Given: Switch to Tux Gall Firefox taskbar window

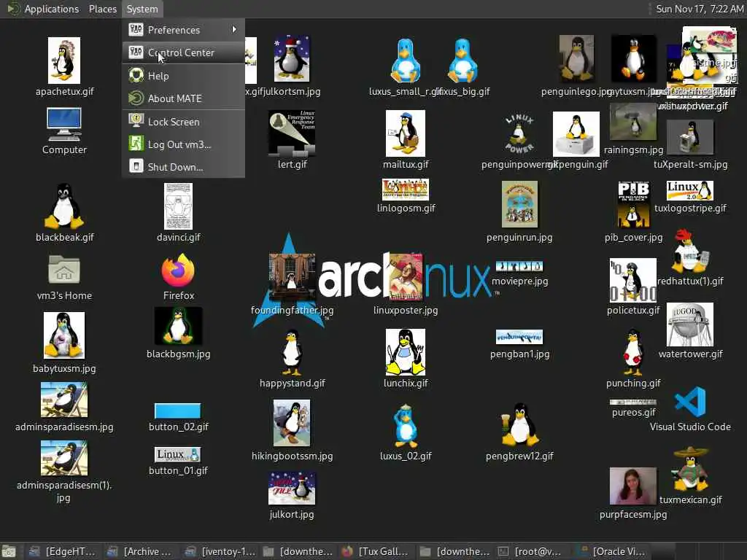Looking at the screenshot, I should (x=375, y=552).
